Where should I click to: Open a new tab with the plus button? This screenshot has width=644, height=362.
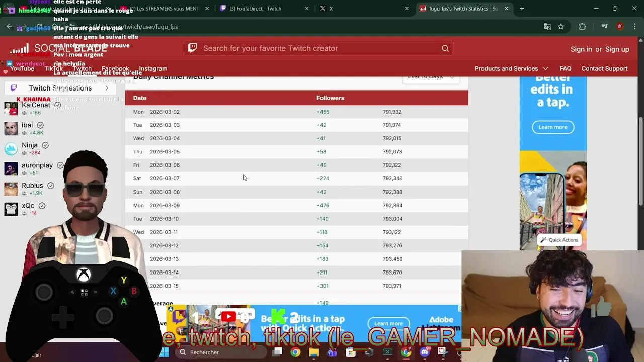522,9
